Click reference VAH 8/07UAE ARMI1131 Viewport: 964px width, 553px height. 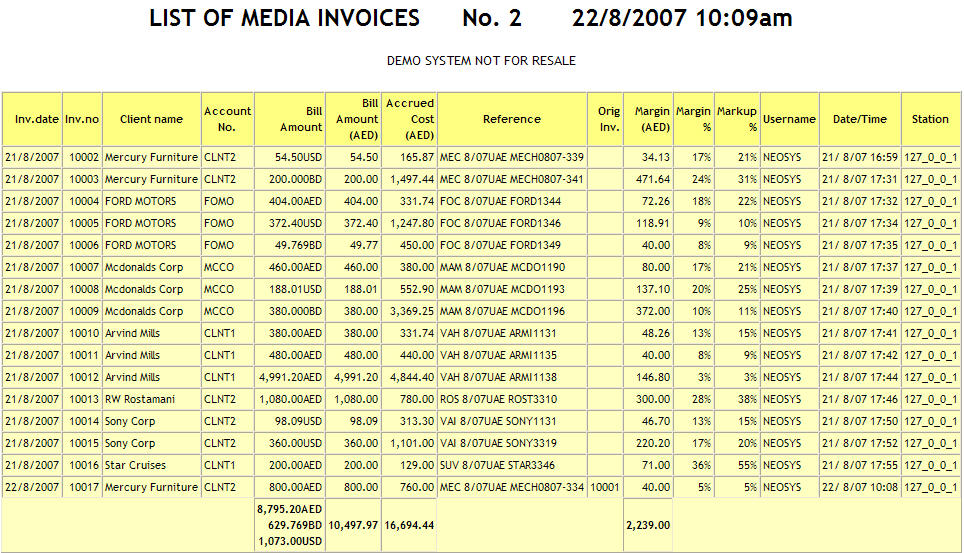(498, 333)
